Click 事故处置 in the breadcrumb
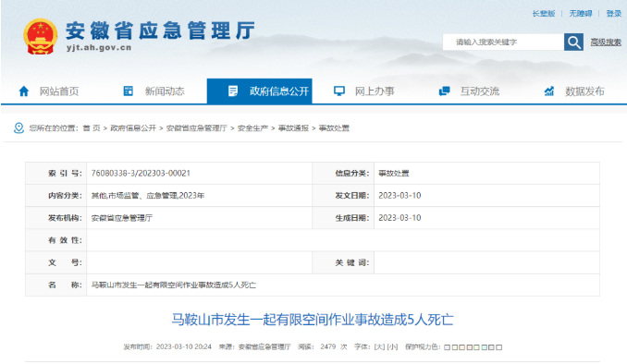Viewport: 627px width, 364px height. (x=334, y=127)
